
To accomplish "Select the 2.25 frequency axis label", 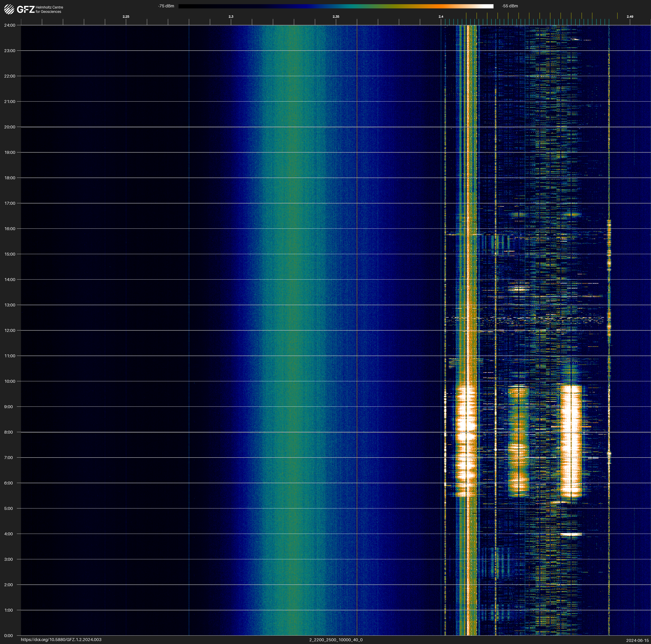I will (126, 17).
